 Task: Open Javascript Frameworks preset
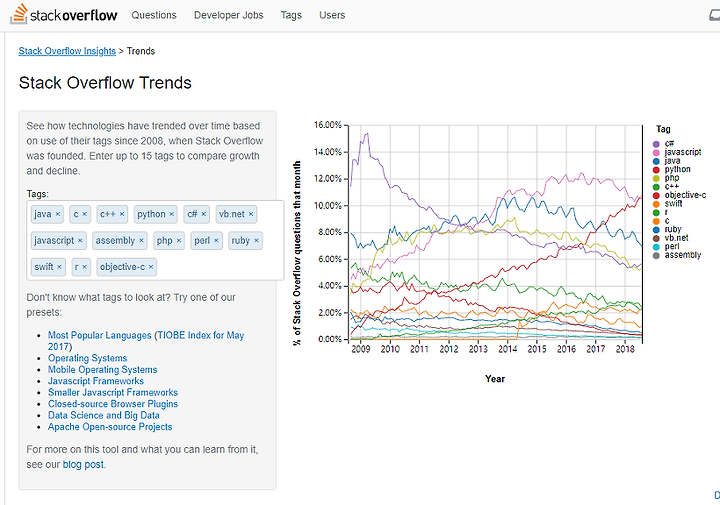[x=96, y=381]
